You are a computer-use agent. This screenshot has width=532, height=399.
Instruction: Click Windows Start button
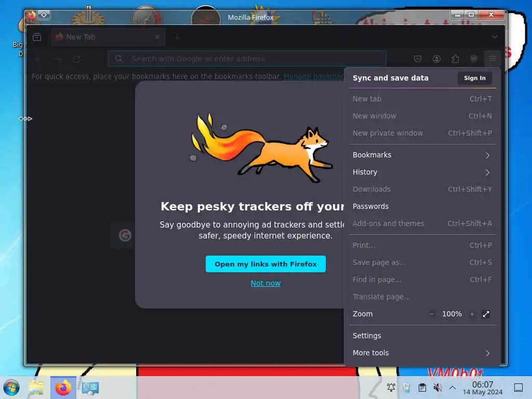click(x=11, y=388)
